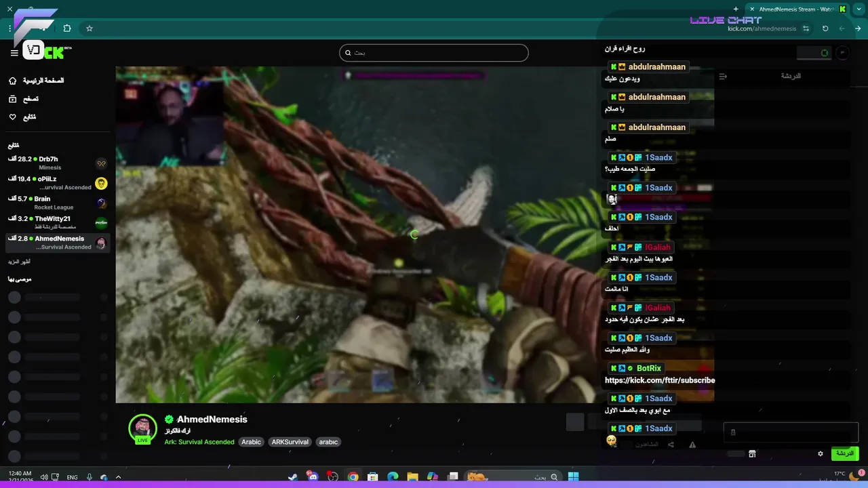The height and width of the screenshot is (488, 868).
Task: Click the Kick search box
Action: click(x=434, y=53)
